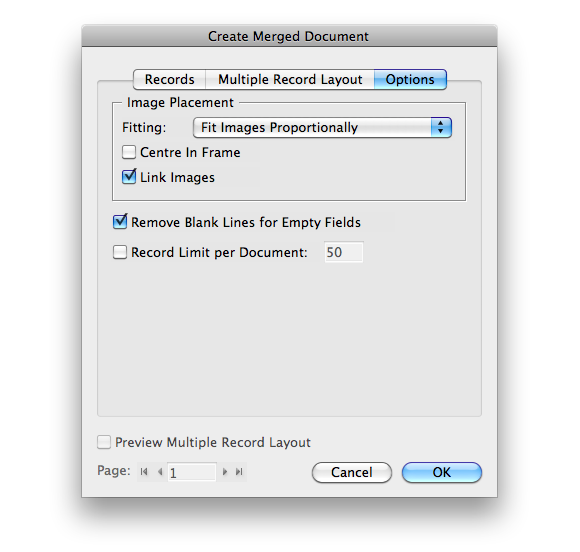580x552 pixels.
Task: Disable Remove Blank Lines for Empty Fields
Action: pos(120,222)
